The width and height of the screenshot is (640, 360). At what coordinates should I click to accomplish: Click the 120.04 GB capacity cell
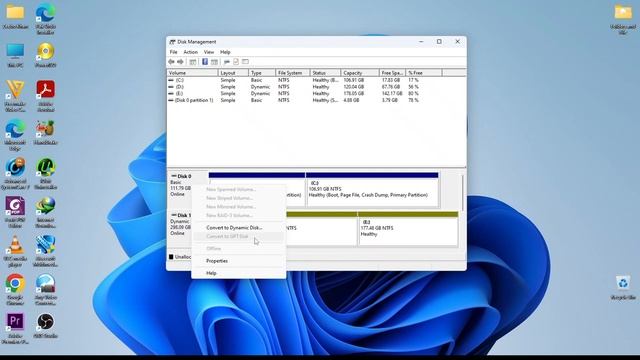pos(353,87)
